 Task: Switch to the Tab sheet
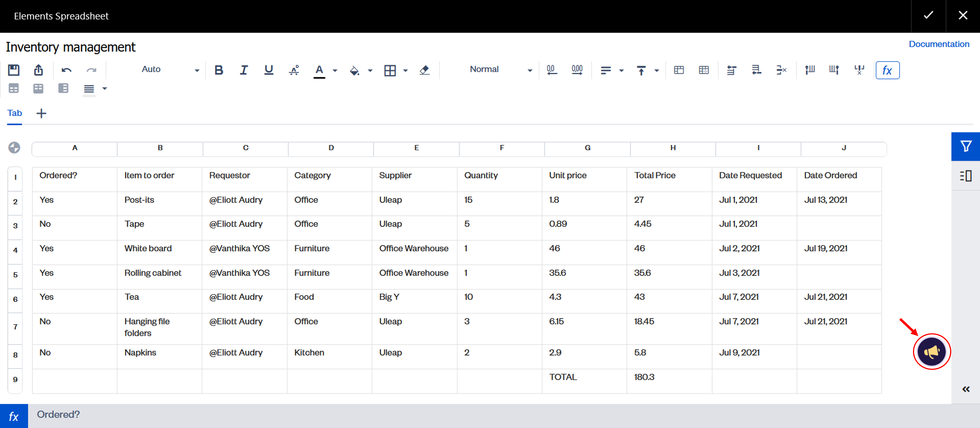14,113
